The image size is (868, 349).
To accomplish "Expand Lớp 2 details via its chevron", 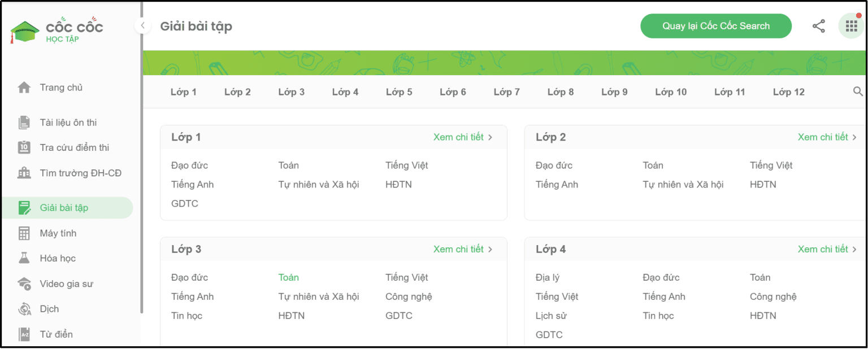I will pyautogui.click(x=854, y=137).
